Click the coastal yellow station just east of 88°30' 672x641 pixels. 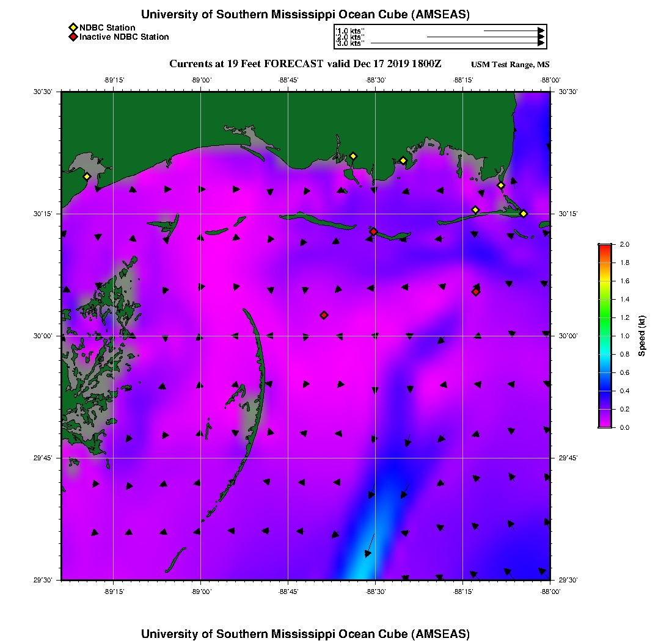click(x=403, y=161)
